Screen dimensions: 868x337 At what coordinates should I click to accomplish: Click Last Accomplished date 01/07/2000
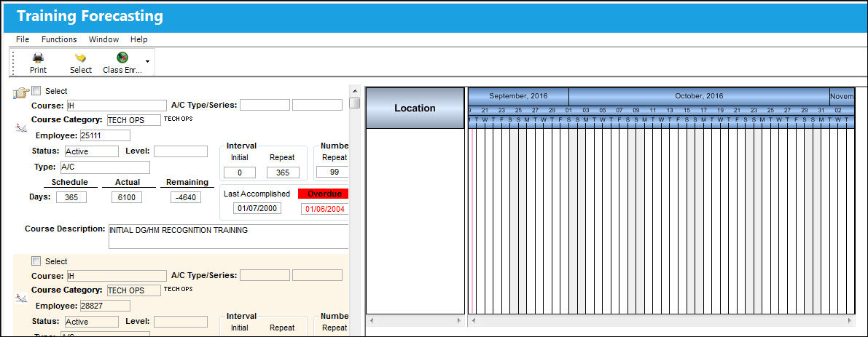(257, 208)
